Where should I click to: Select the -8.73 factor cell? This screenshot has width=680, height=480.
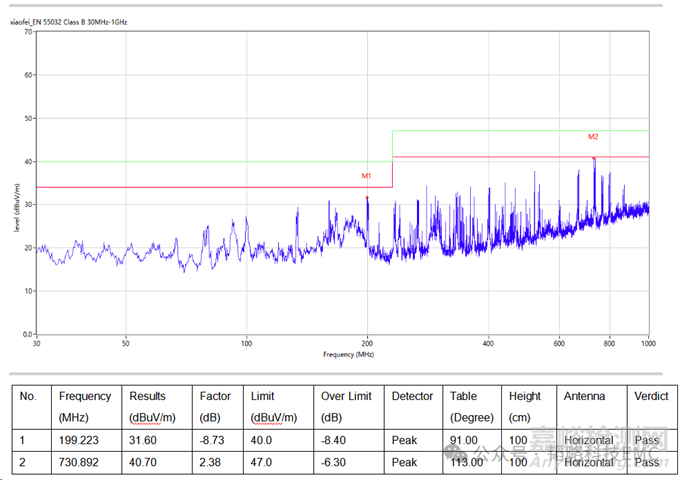(213, 439)
